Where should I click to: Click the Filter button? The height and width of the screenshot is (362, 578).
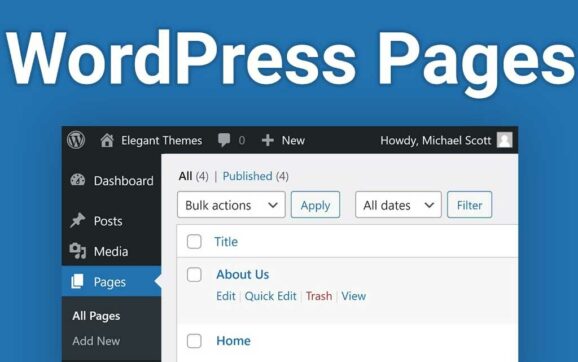coord(469,205)
